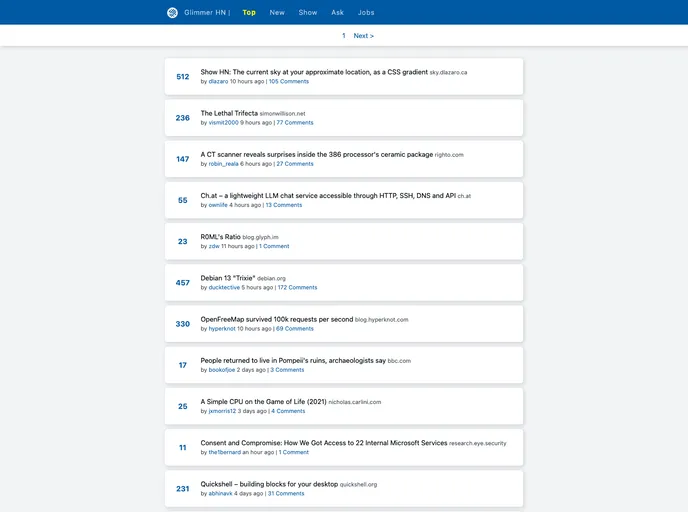
Task: Click the simonwillison.net domain text
Action: pyautogui.click(x=282, y=114)
